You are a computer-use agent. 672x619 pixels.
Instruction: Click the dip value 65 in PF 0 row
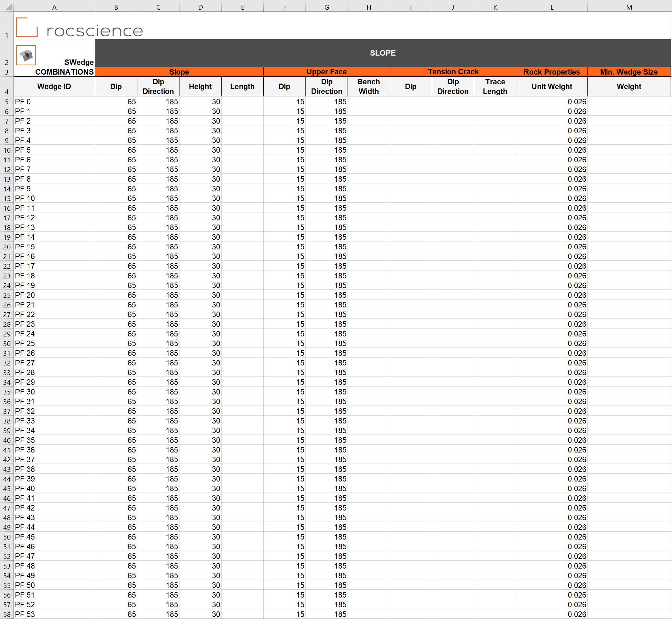[116, 102]
